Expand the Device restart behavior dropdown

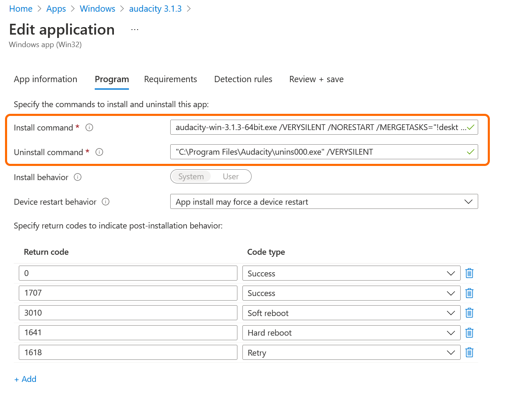click(x=324, y=202)
